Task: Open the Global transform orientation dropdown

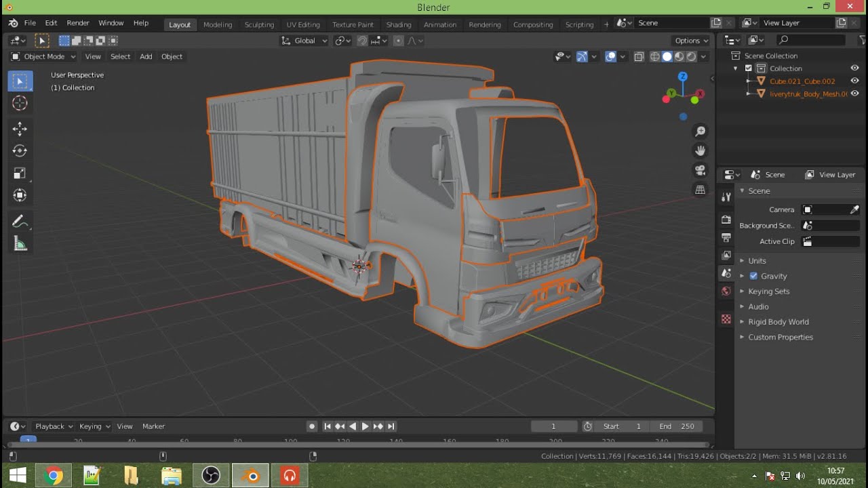Action: [304, 41]
